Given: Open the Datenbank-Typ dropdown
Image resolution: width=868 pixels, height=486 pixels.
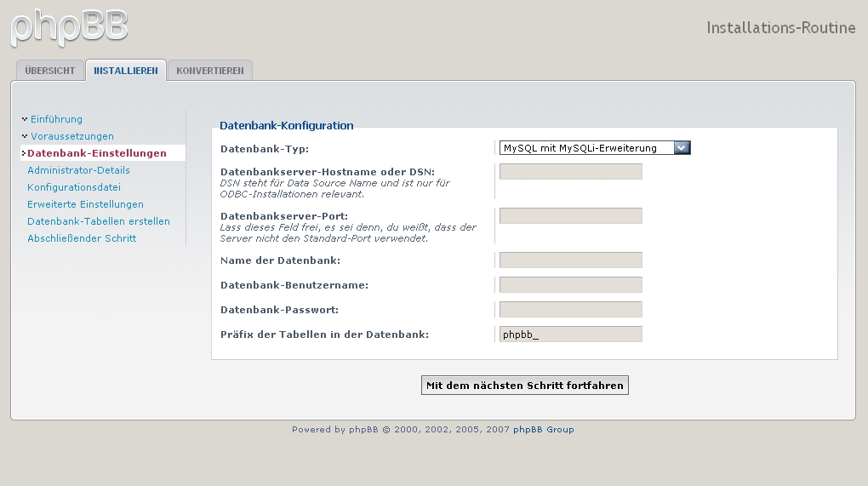Looking at the screenshot, I should tap(595, 148).
